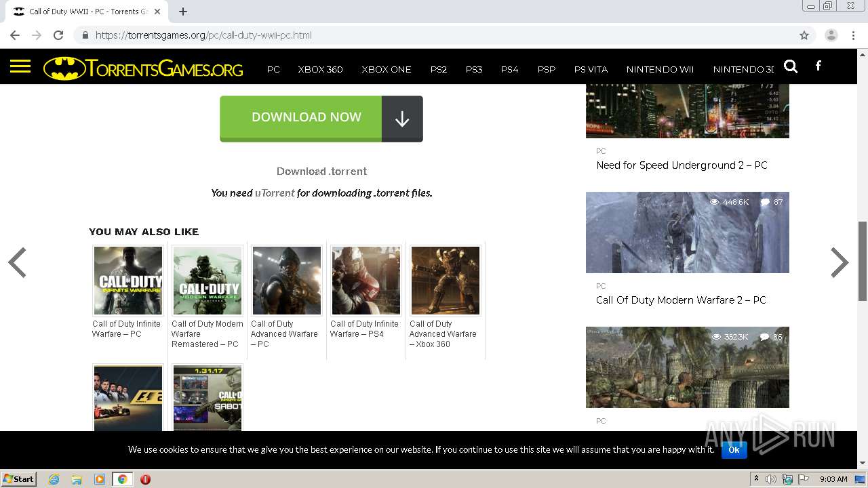
Task: Click the red stop-sign taskbar icon
Action: coord(145,479)
